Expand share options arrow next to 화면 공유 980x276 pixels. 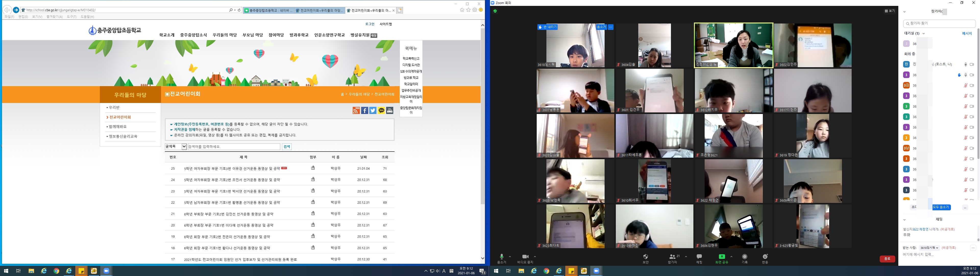731,257
